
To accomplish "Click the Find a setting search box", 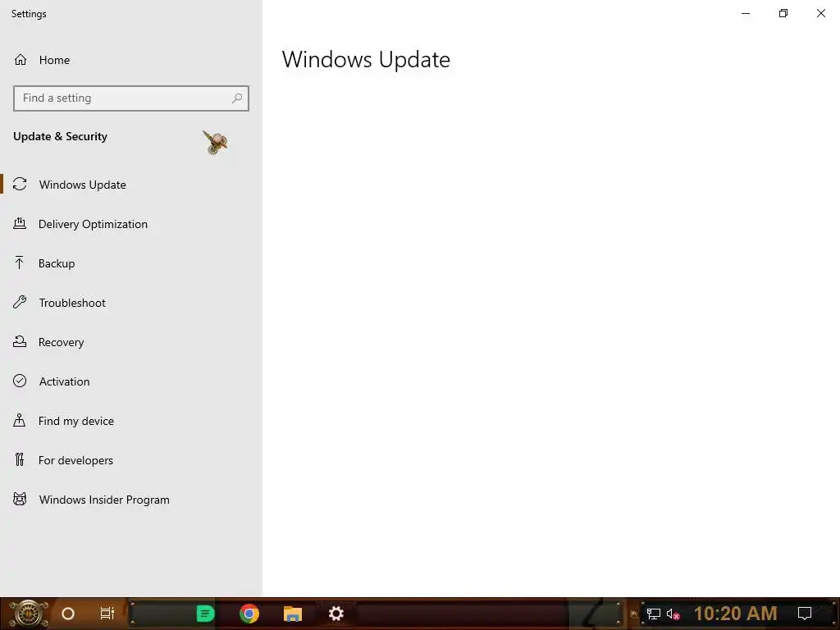I will (131, 98).
